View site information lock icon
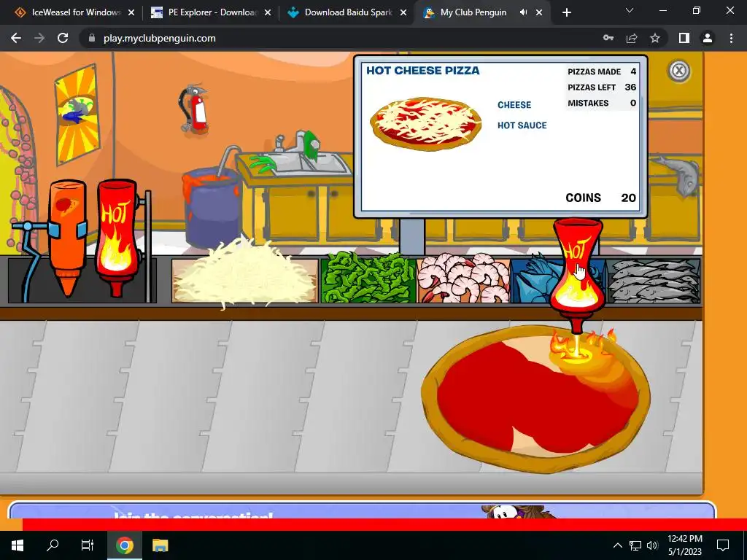Viewport: 747px width, 560px height. click(91, 38)
